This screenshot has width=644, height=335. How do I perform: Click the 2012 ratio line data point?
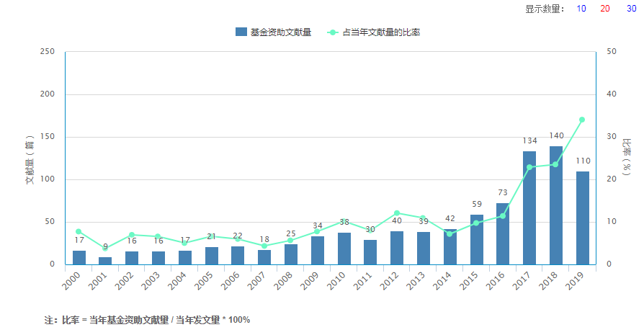click(397, 213)
